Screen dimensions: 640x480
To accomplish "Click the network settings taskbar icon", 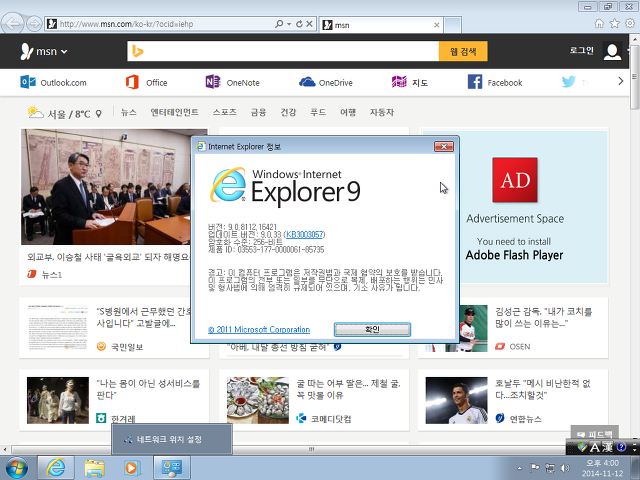I will coord(171,468).
